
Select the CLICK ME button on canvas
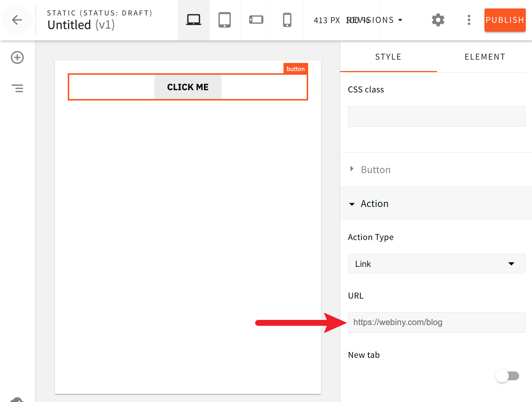tap(188, 87)
